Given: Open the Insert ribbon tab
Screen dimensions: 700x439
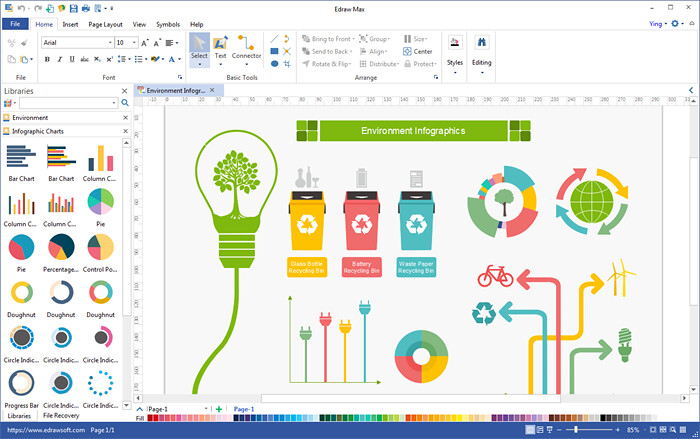Looking at the screenshot, I should coord(70,24).
